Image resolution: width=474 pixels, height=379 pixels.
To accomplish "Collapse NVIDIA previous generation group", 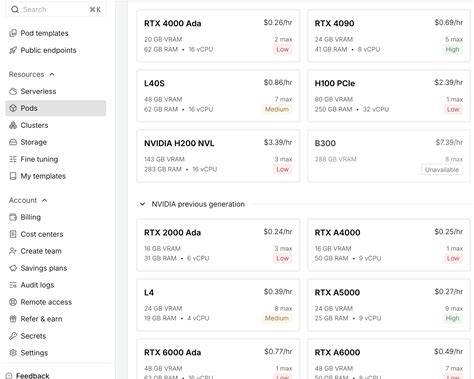I will [x=142, y=204].
